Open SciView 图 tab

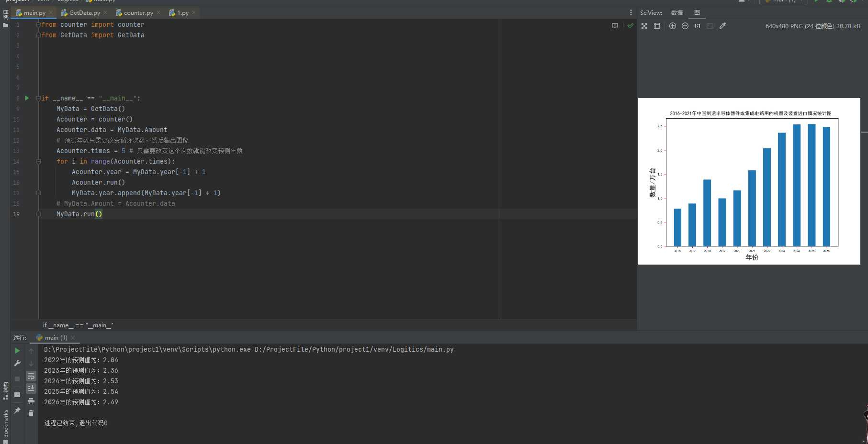tap(697, 13)
